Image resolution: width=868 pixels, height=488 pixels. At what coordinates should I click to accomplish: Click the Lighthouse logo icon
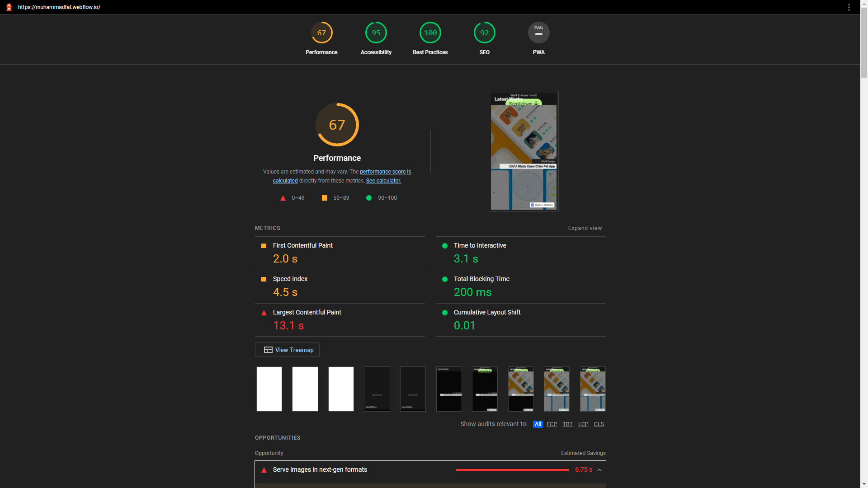point(9,7)
